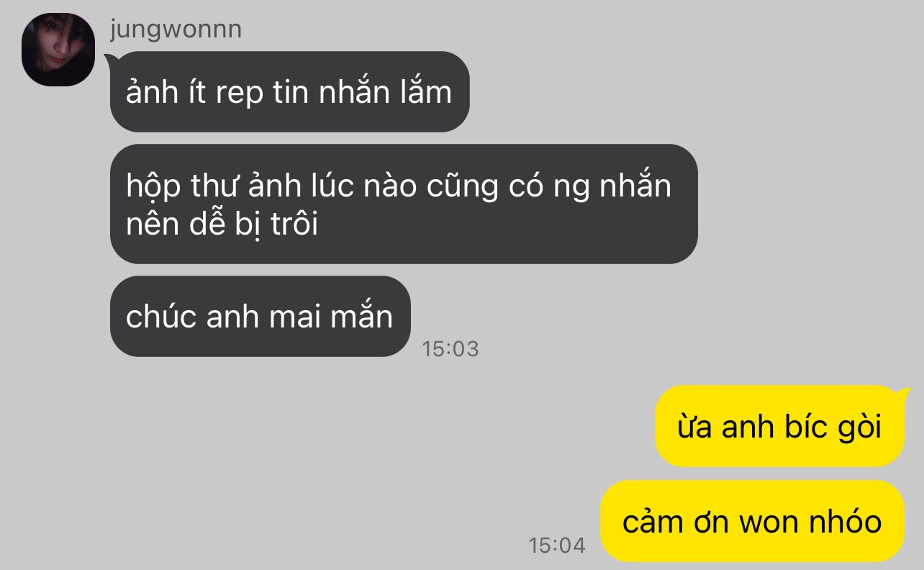
Task: Click the line "nên dễ bị trôi"
Action: point(222,225)
